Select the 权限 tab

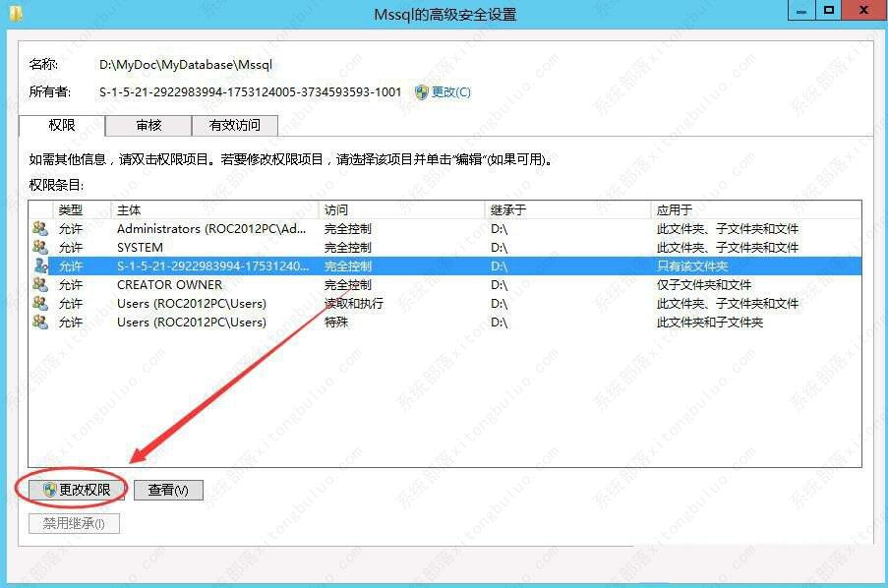(x=62, y=126)
